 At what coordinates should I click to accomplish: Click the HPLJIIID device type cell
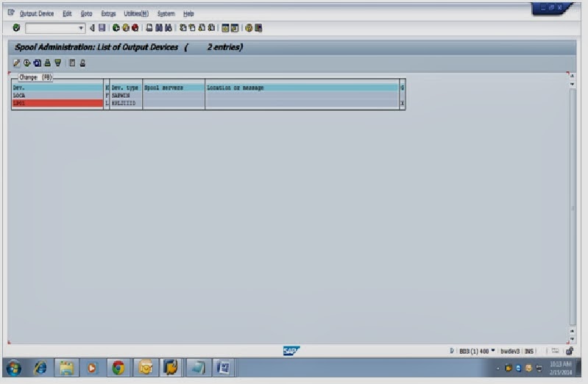[x=124, y=103]
